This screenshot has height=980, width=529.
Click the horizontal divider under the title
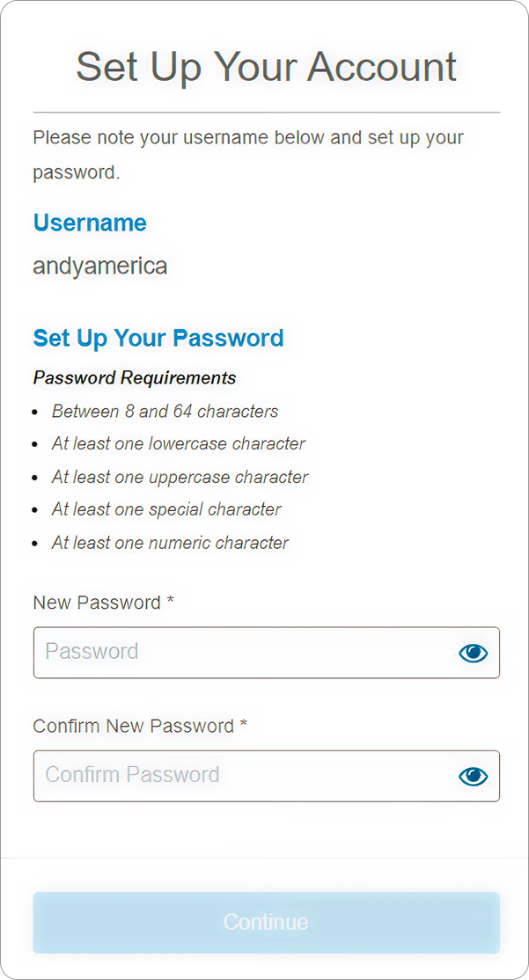[266, 113]
